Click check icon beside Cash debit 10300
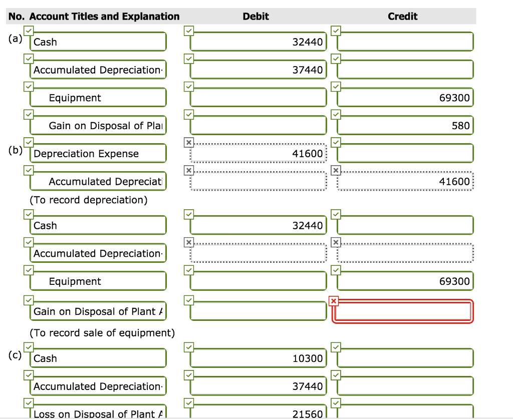513x420 pixels. [188, 347]
